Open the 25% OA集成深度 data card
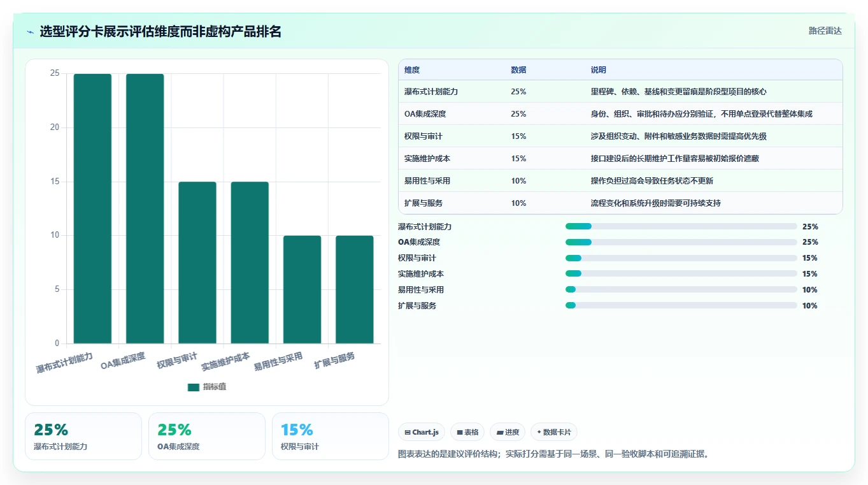868x485 pixels. click(207, 436)
